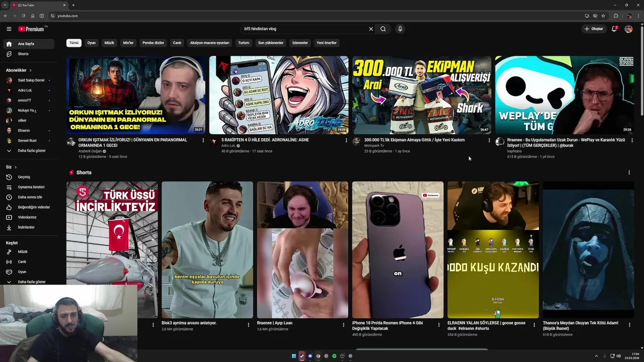Viewport: 644px width, 362px height.
Task: Open options menu for 5 RAKİPTEN video
Action: [x=346, y=140]
